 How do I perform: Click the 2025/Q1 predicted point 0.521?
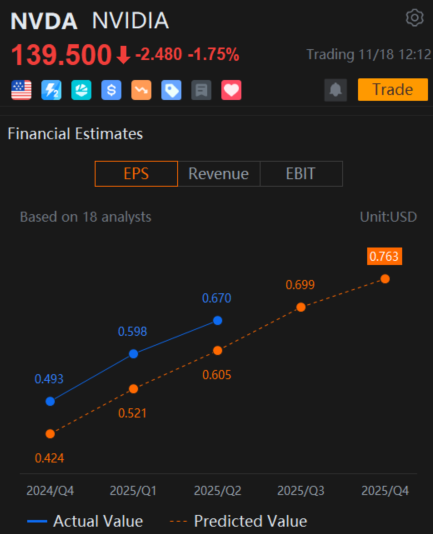134,389
